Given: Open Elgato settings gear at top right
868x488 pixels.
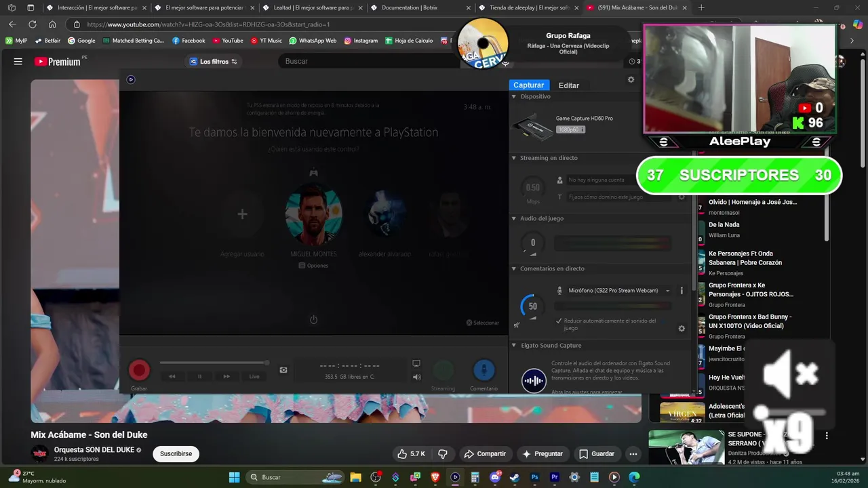Looking at the screenshot, I should tap(631, 79).
